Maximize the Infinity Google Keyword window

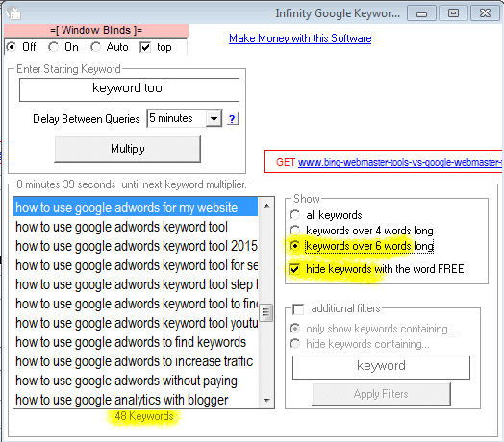(x=453, y=13)
